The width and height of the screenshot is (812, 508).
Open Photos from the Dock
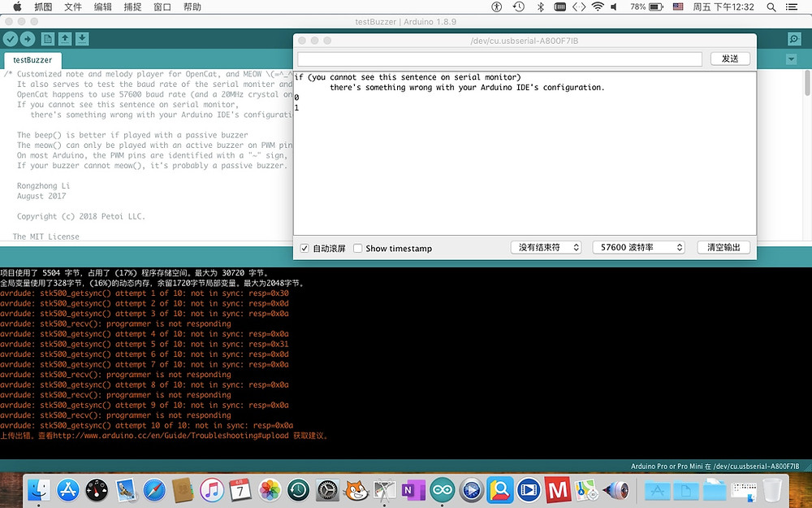click(x=270, y=490)
